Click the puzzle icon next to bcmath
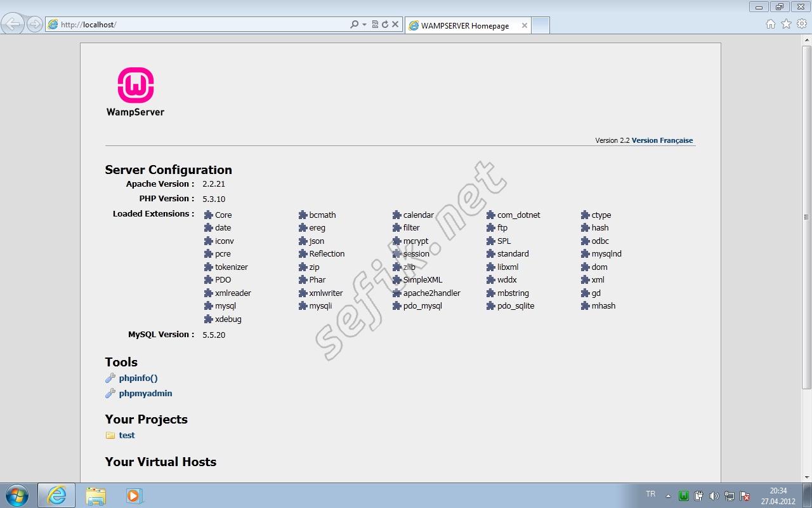The height and width of the screenshot is (508, 812). point(303,215)
